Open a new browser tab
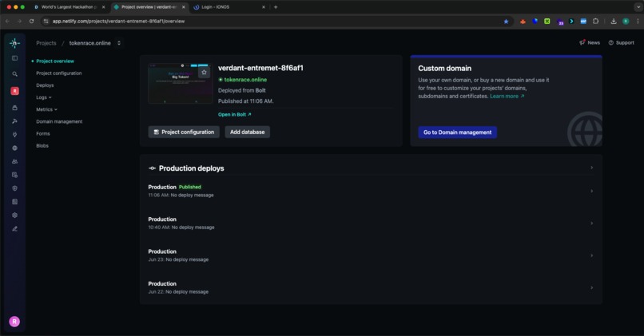This screenshot has height=336, width=644. [276, 7]
